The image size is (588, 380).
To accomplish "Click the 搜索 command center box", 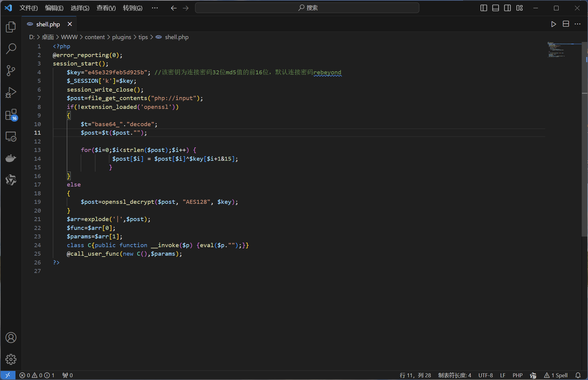I will tap(307, 8).
